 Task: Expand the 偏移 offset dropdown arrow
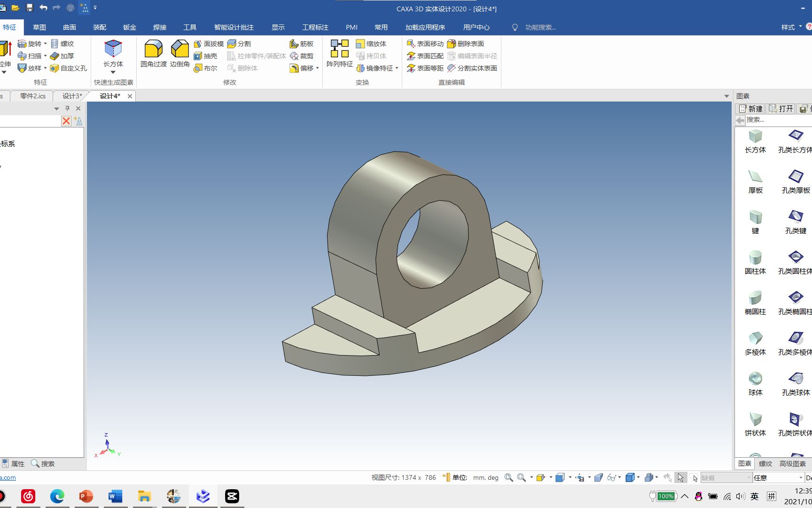(318, 68)
